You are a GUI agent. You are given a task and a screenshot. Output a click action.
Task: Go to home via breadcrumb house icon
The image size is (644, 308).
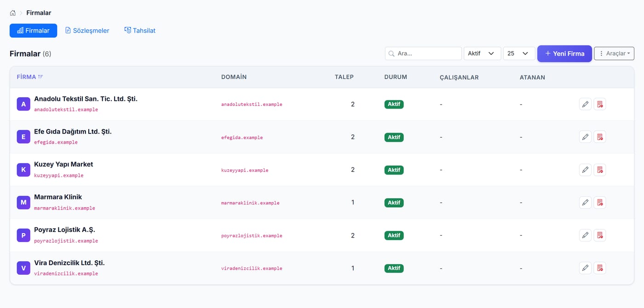click(13, 13)
